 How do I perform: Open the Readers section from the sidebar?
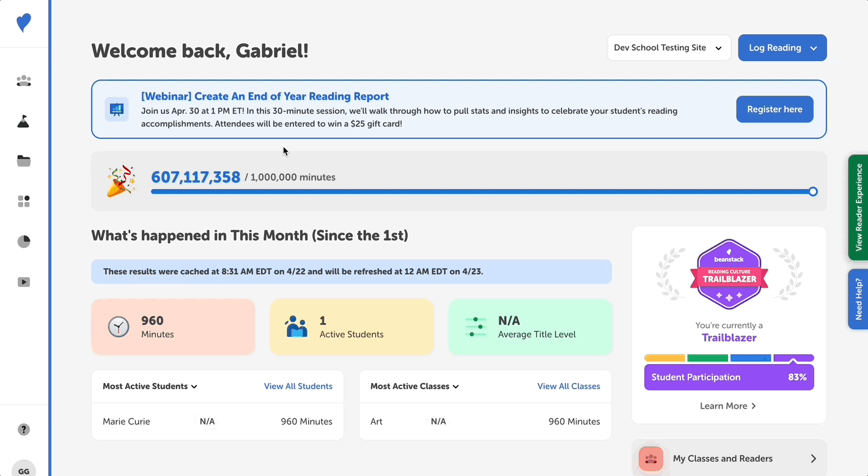[23, 81]
